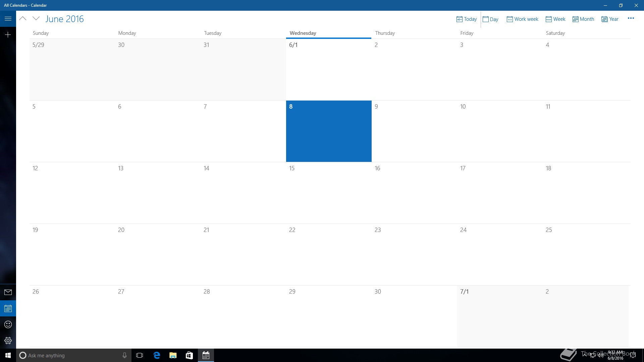
Task: Select June 21 in the calendar
Action: [243, 254]
